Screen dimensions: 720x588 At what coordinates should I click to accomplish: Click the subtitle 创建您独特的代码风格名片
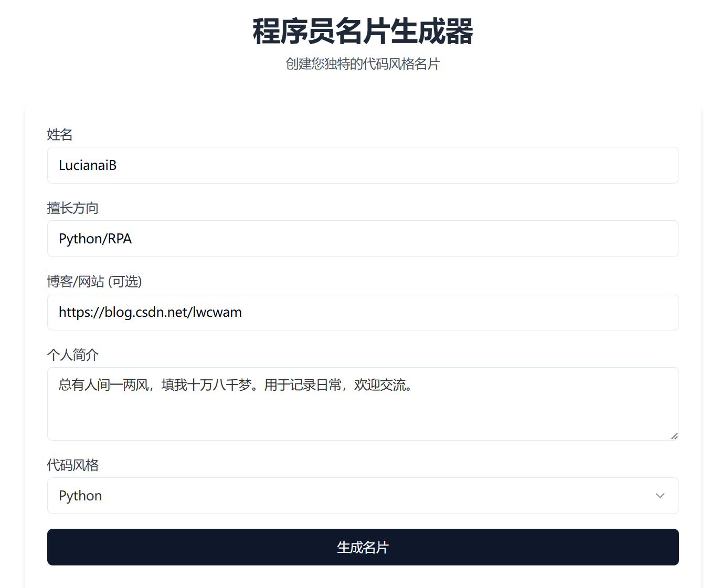[363, 64]
